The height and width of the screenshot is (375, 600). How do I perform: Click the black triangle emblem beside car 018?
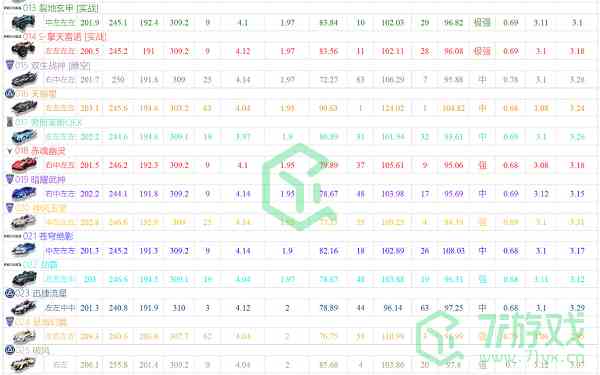click(10, 151)
